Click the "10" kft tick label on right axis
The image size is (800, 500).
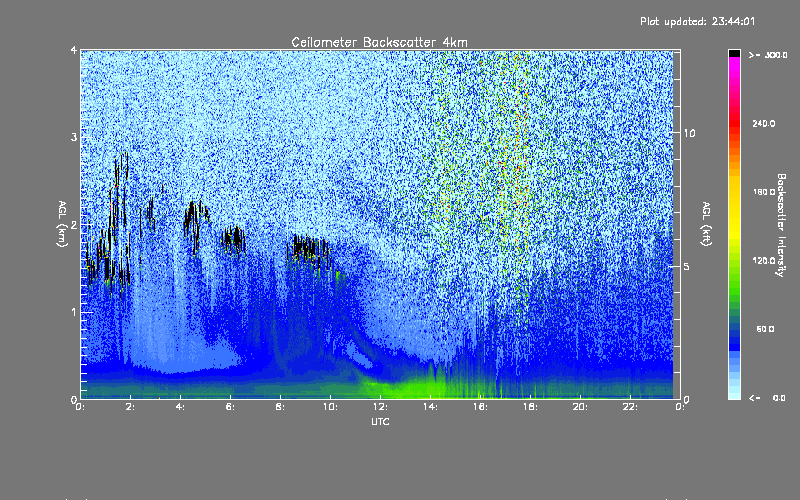pos(689,133)
